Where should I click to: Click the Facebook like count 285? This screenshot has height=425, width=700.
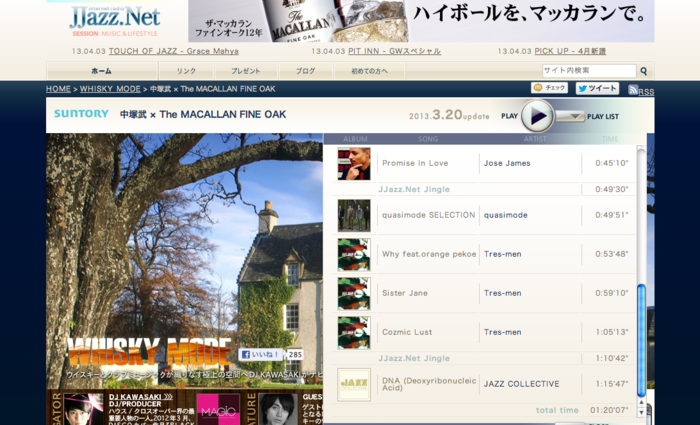click(295, 354)
